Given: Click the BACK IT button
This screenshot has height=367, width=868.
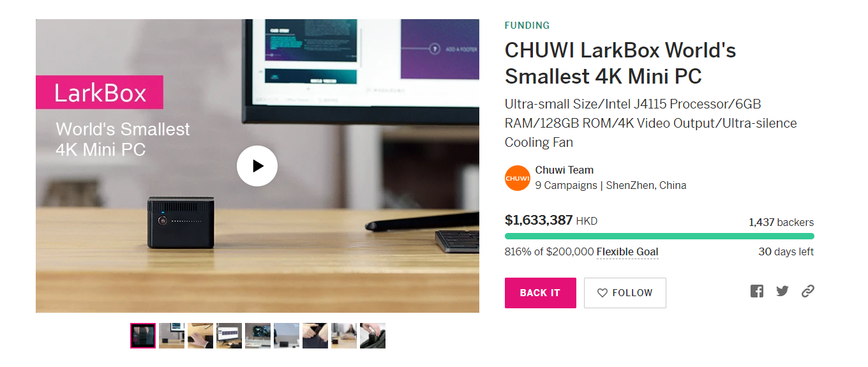Looking at the screenshot, I should [540, 293].
